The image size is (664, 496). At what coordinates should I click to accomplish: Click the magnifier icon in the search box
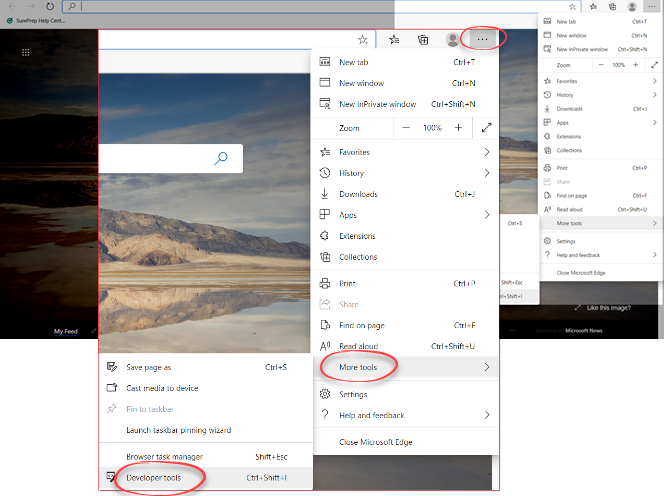tap(222, 158)
